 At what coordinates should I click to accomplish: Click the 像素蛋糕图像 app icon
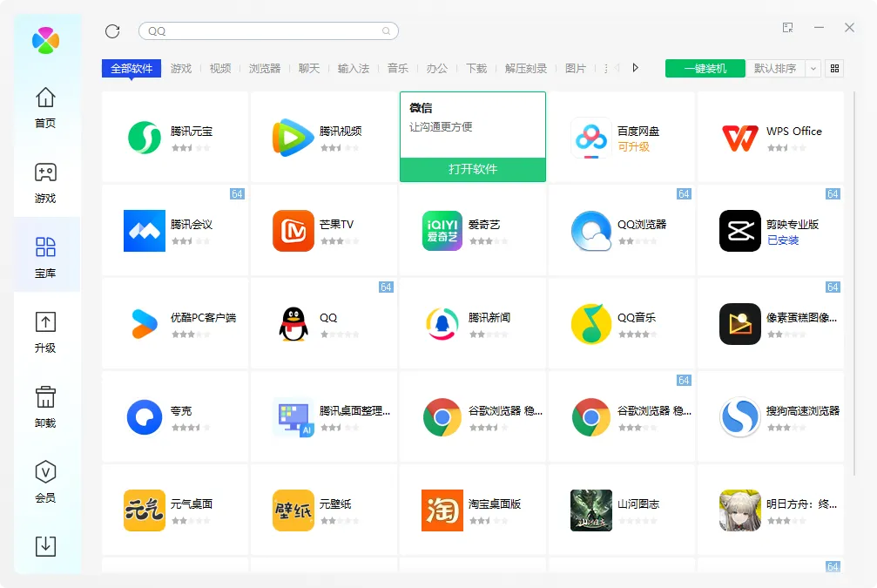click(740, 324)
